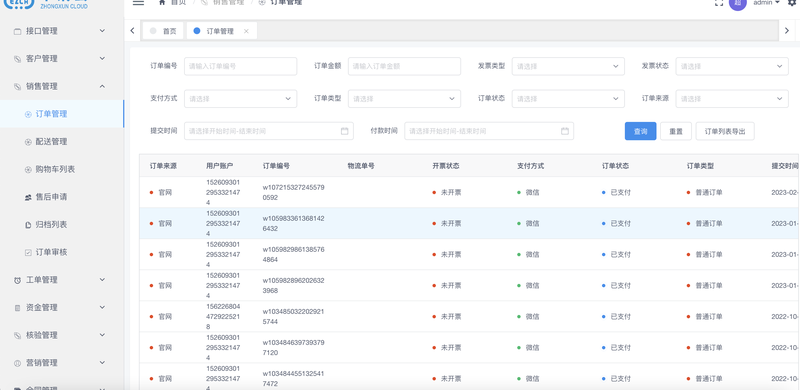Click the 订单审核 checkbox-style icon
The image size is (800, 390).
[28, 252]
